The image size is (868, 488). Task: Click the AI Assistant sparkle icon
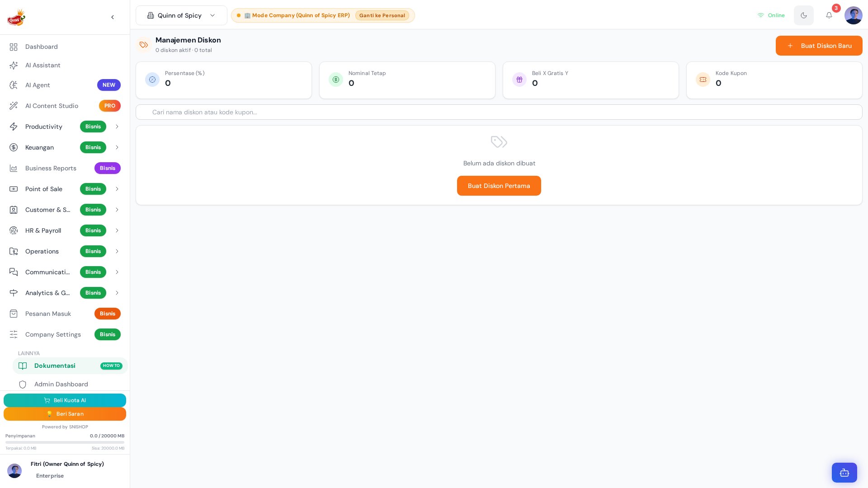14,66
